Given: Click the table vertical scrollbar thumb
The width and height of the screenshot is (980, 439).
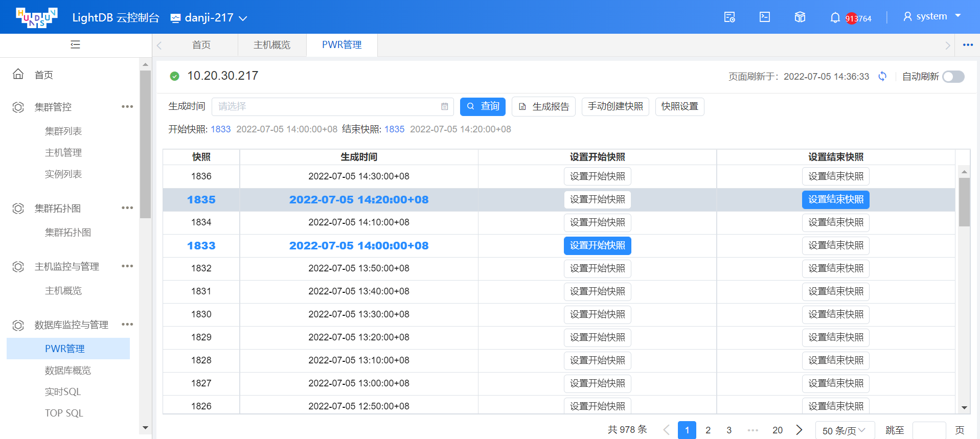Looking at the screenshot, I should (964, 202).
